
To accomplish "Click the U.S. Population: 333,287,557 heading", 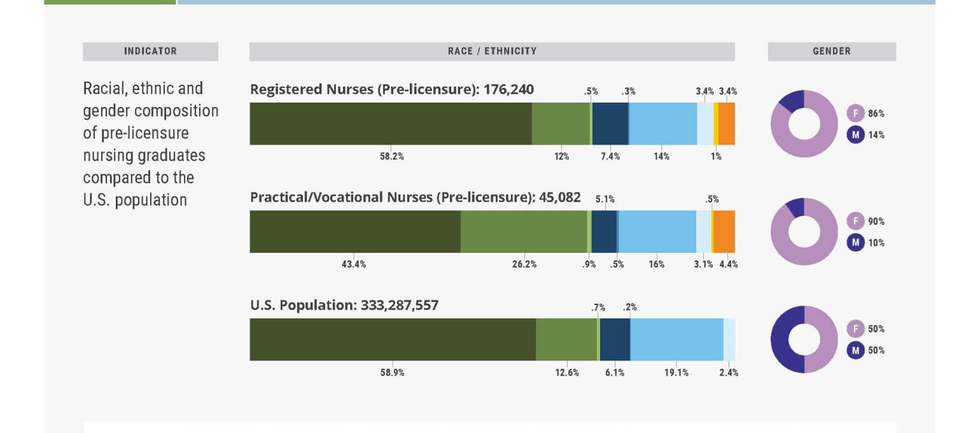I will click(x=344, y=306).
